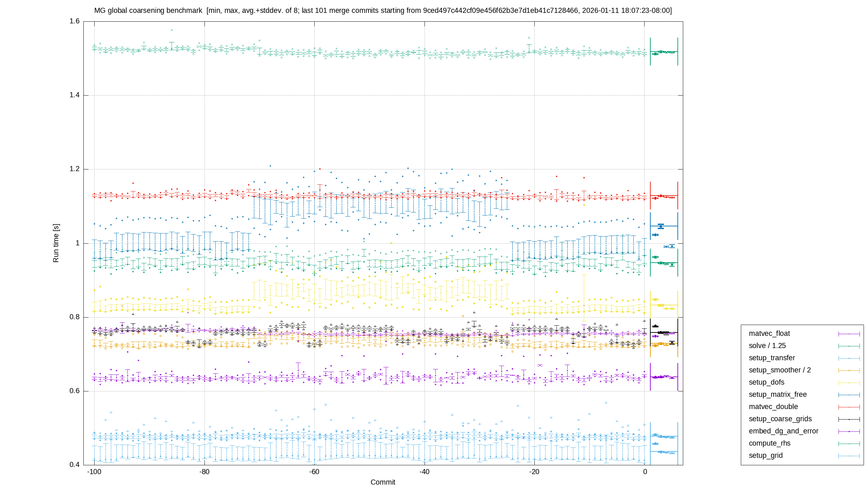The width and height of the screenshot is (868, 488).
Task: Click the 1.2 tick label on y-axis
Action: click(x=74, y=169)
